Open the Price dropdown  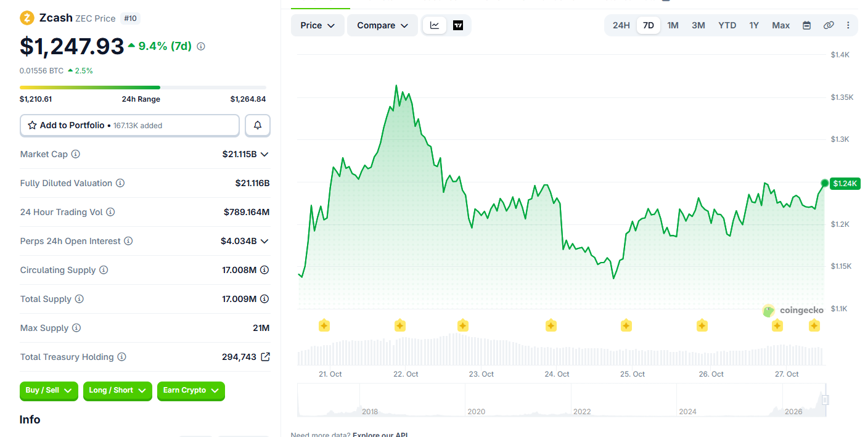[x=317, y=25]
